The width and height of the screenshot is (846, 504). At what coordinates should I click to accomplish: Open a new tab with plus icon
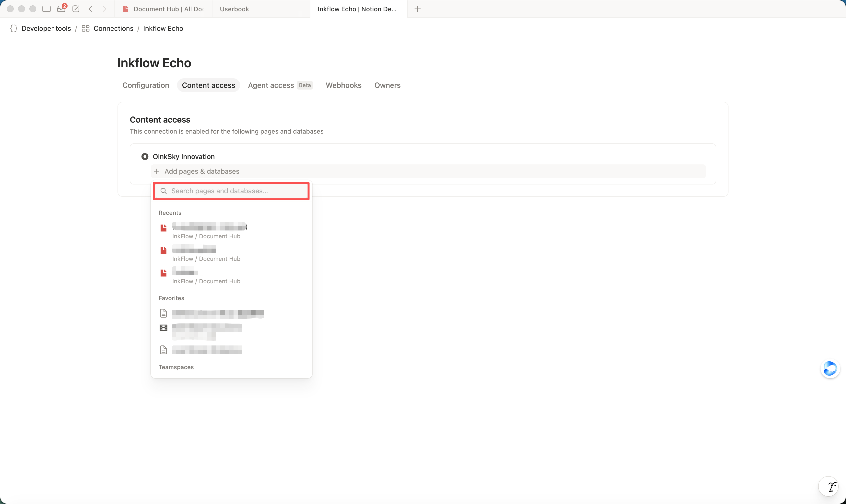pos(418,9)
